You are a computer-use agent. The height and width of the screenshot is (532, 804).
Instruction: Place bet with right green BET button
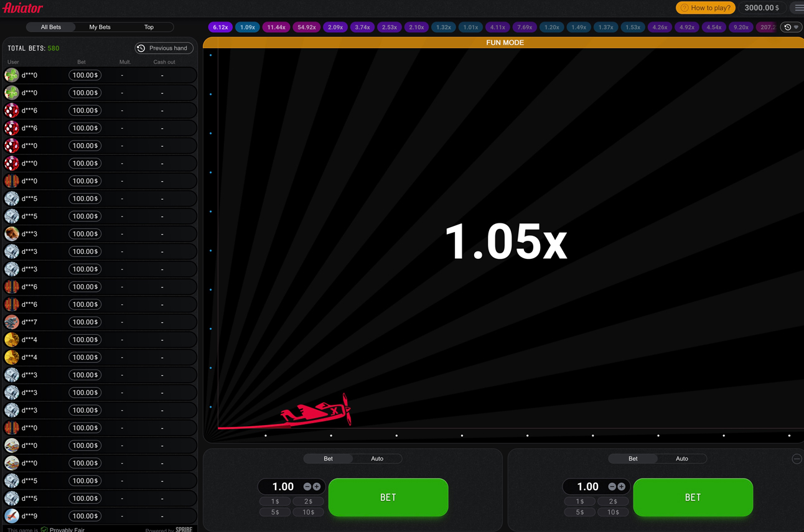point(693,497)
